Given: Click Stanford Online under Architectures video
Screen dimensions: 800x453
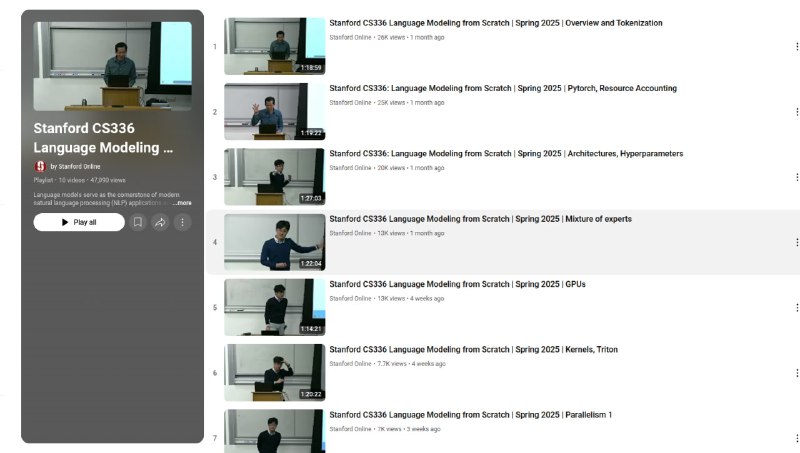Looking at the screenshot, I should point(350,168).
